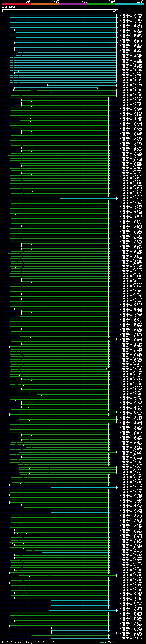146x644 pixels.
Task: Click the green ~80% legend segment
Action: click(x=101, y=4)
